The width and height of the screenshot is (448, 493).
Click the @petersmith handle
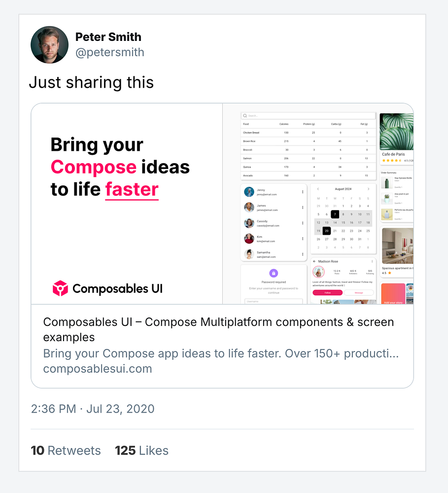click(x=110, y=52)
